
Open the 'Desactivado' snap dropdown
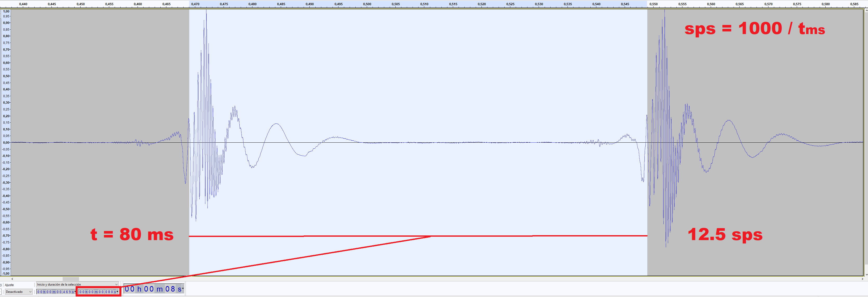pos(19,292)
